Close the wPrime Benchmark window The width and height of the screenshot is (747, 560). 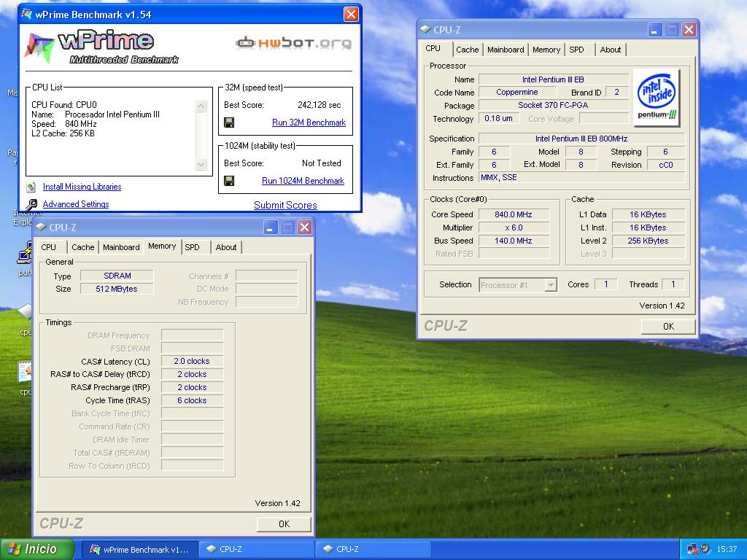pos(351,15)
